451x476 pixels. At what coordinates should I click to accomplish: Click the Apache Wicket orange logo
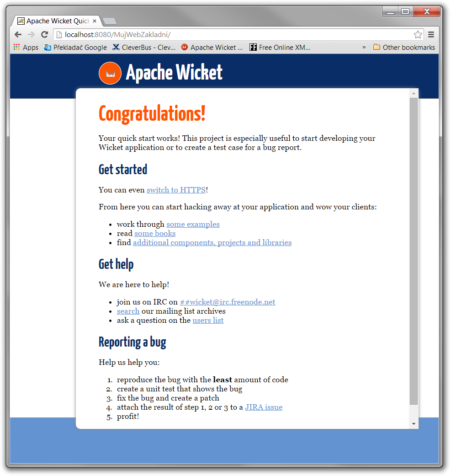[110, 73]
